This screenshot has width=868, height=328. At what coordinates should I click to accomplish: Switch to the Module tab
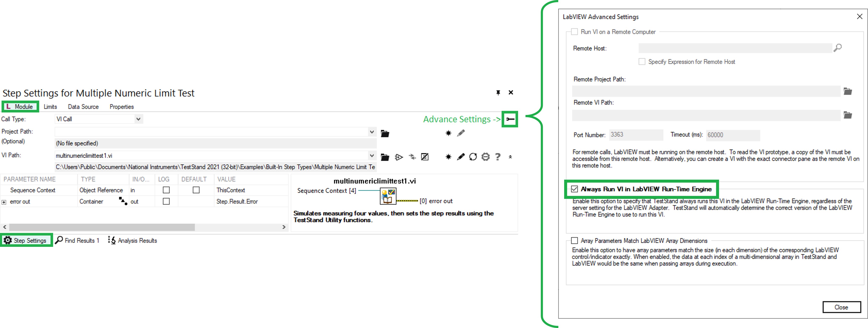click(20, 107)
